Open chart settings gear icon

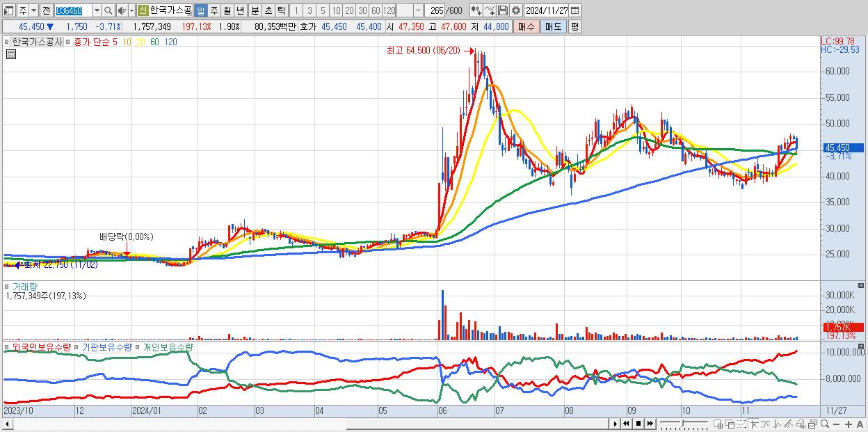(516, 10)
